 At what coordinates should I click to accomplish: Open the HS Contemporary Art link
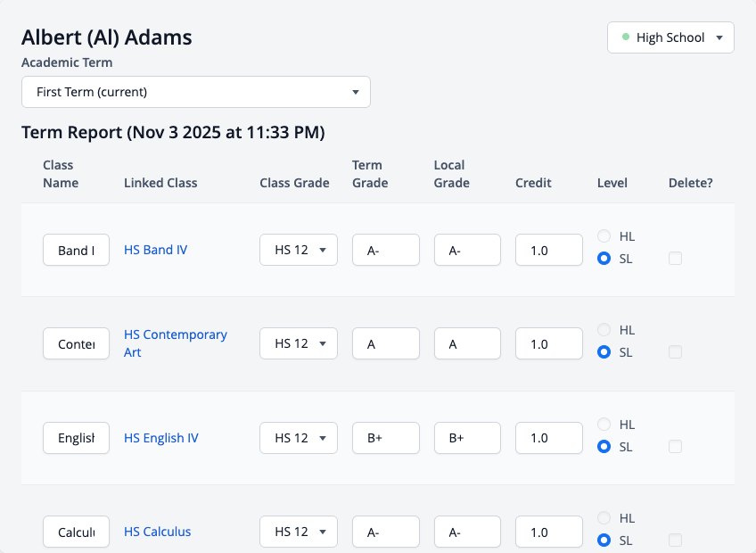pos(176,343)
